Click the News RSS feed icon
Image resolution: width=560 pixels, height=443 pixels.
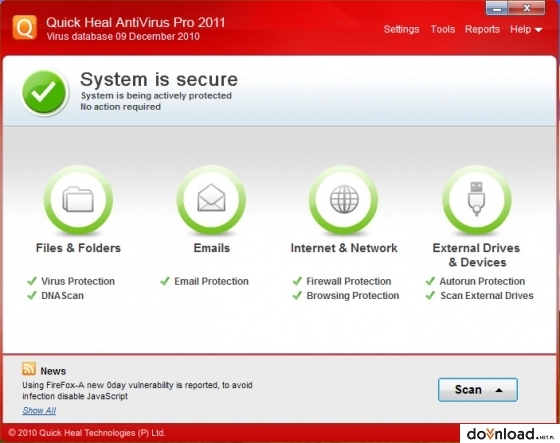tap(29, 369)
